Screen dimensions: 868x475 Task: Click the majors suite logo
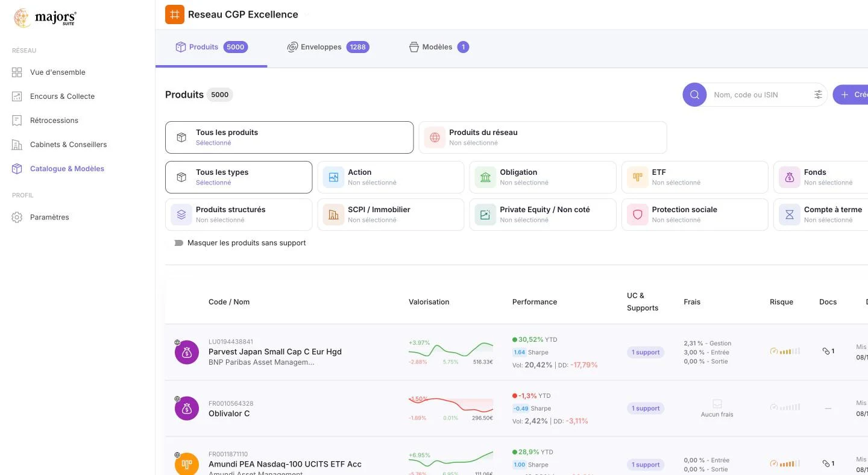pos(45,18)
